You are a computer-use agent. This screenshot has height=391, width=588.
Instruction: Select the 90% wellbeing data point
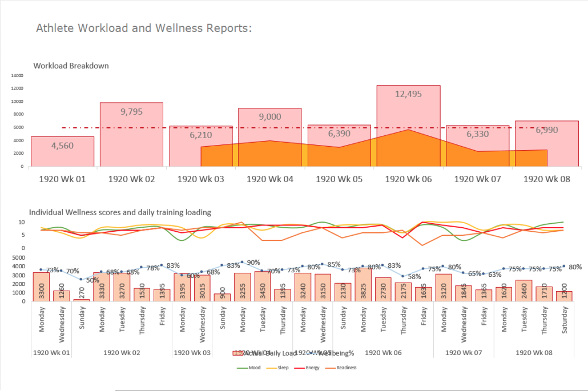(x=242, y=262)
